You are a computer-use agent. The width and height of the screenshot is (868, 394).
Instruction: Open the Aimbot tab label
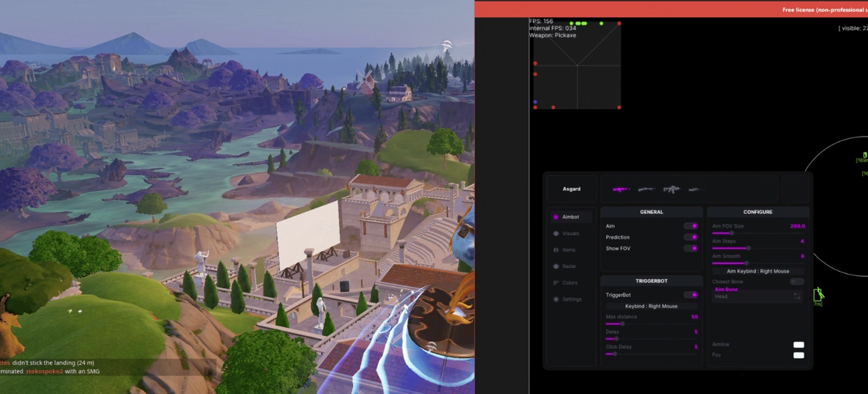(x=571, y=217)
